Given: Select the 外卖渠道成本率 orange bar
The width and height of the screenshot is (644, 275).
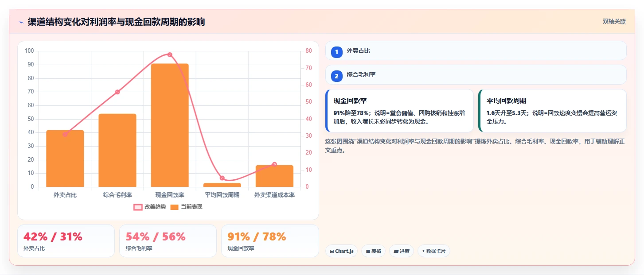Looking at the screenshot, I should click(274, 176).
